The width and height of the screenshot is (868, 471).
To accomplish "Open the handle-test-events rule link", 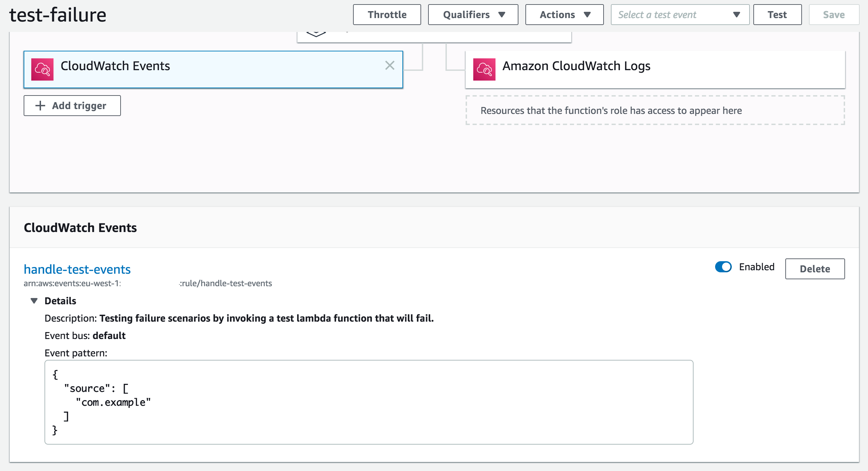I will coord(77,269).
